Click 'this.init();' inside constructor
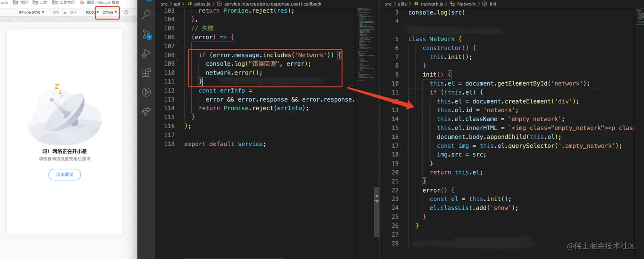The height and width of the screenshot is (259, 644). tap(451, 57)
